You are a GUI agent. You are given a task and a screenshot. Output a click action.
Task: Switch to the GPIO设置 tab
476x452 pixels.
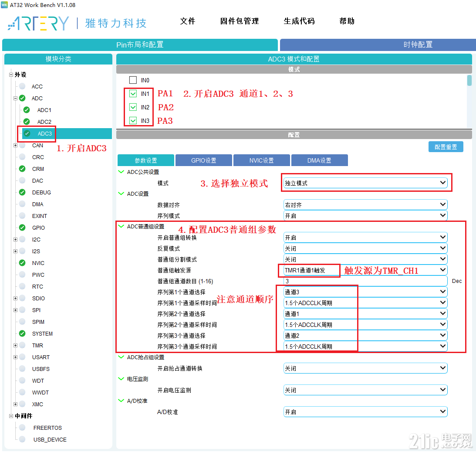coord(204,160)
